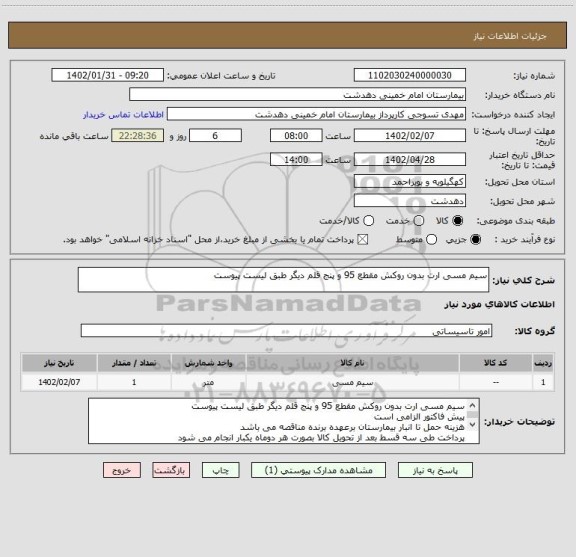Screen dimensions: 576x557
Task: Click the validity time field 14:00
Action: 296,159
